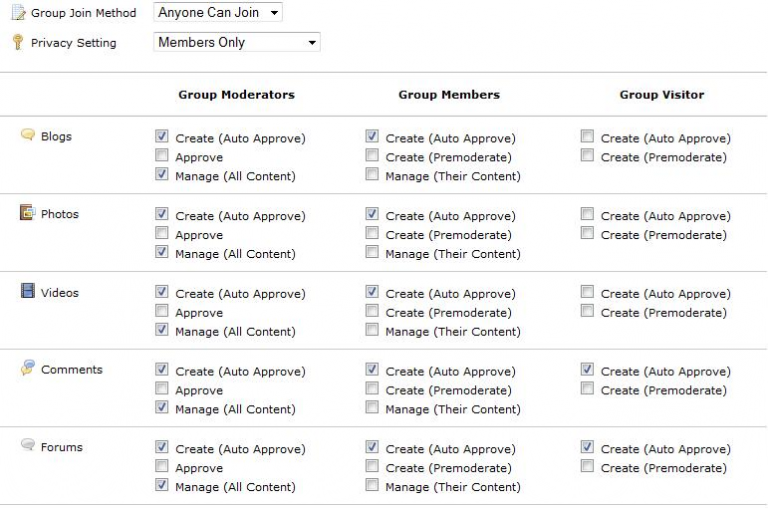Uncheck Moderators Manage (All Content) for Comments
This screenshot has height=509, width=768.
[162, 408]
